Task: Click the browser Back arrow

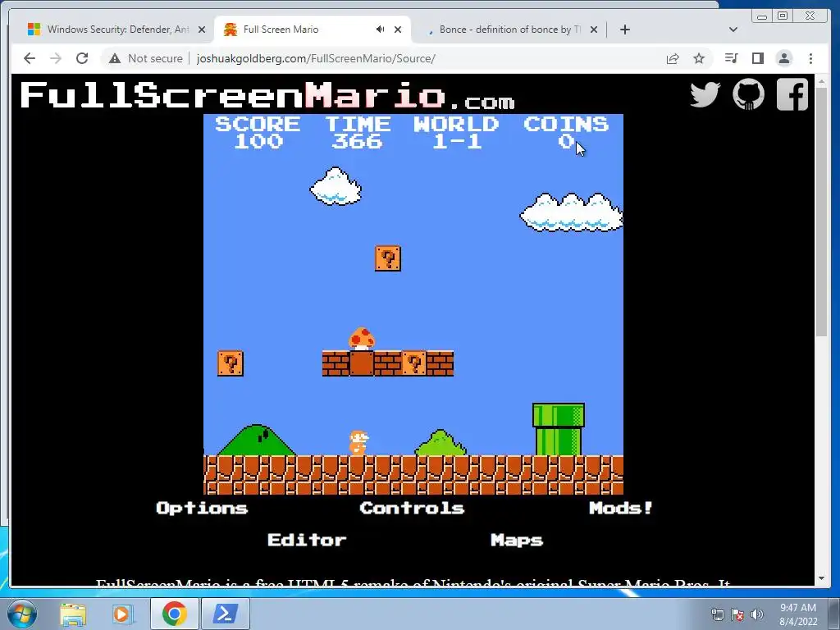Action: pyautogui.click(x=30, y=58)
